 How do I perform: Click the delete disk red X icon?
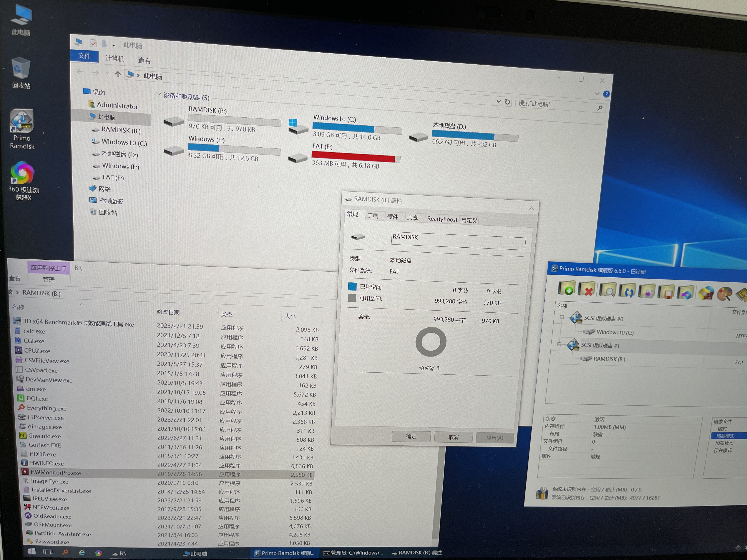click(x=587, y=290)
